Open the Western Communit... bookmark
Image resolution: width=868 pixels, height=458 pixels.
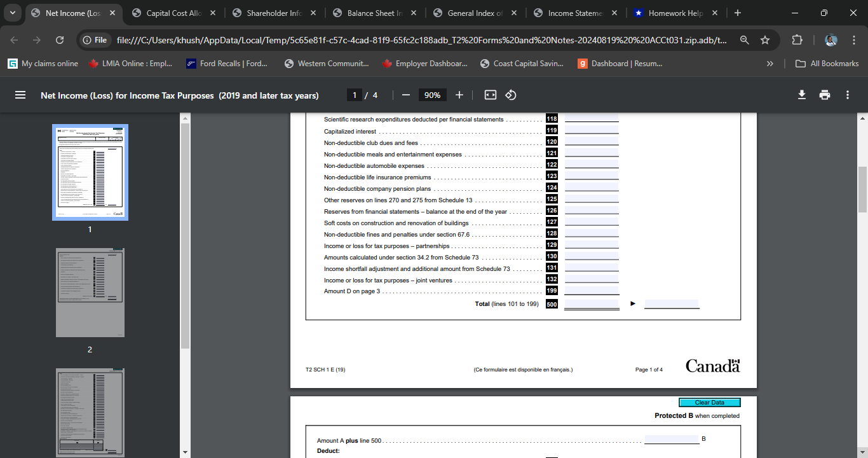327,64
